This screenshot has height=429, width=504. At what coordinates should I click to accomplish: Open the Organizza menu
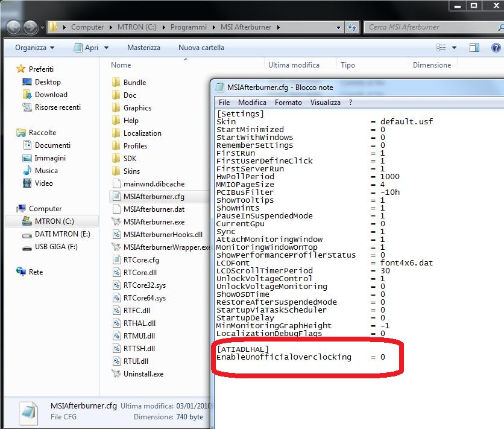tap(35, 48)
